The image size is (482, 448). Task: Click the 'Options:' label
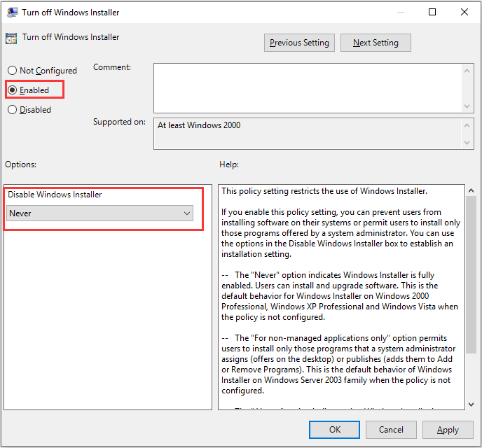click(20, 164)
